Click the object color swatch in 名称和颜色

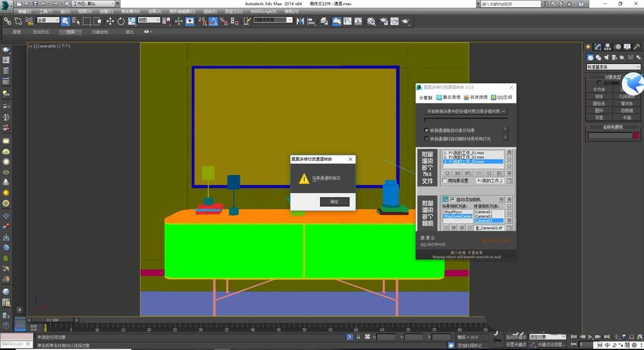635,135
